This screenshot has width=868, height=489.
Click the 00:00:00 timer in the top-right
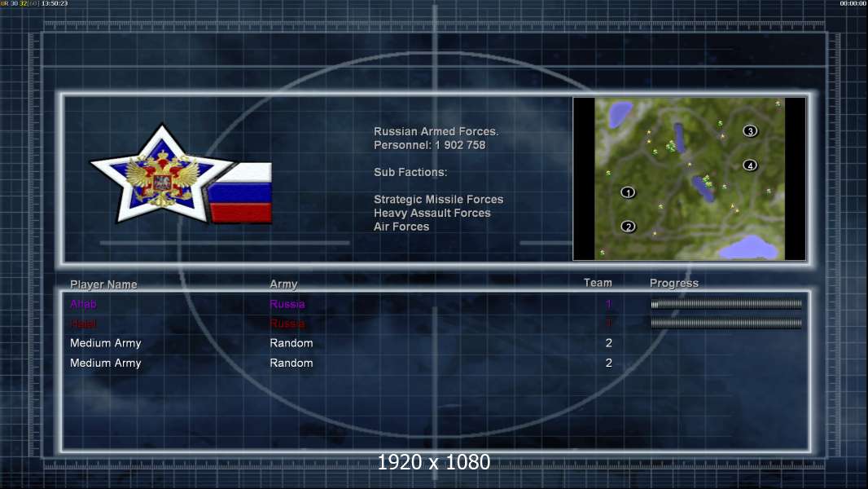(853, 3)
